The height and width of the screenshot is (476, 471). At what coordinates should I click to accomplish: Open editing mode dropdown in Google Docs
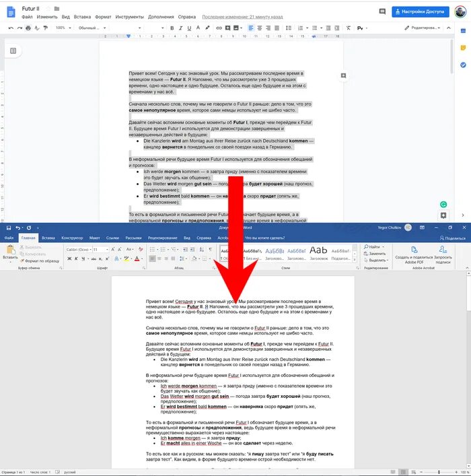click(x=422, y=28)
